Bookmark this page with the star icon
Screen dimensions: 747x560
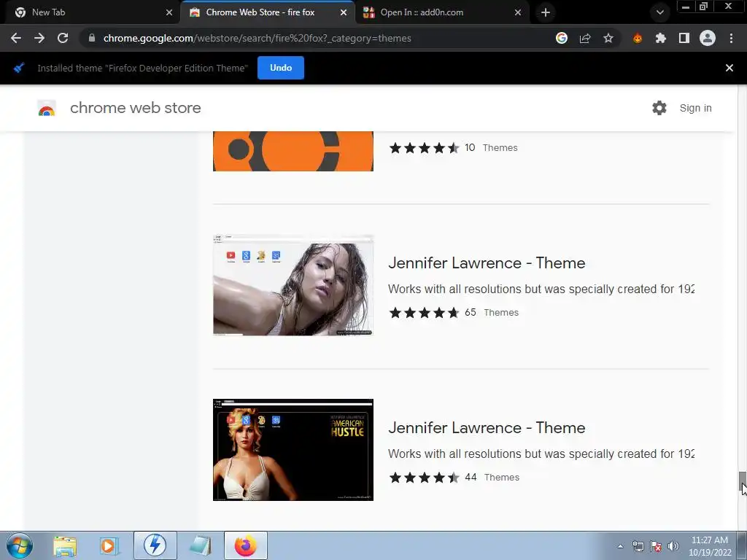(608, 38)
